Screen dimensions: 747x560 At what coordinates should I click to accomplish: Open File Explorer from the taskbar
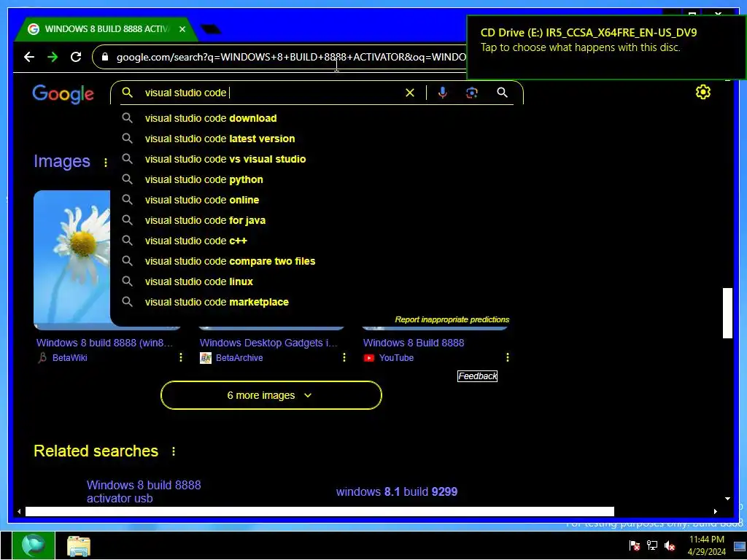[x=79, y=546]
